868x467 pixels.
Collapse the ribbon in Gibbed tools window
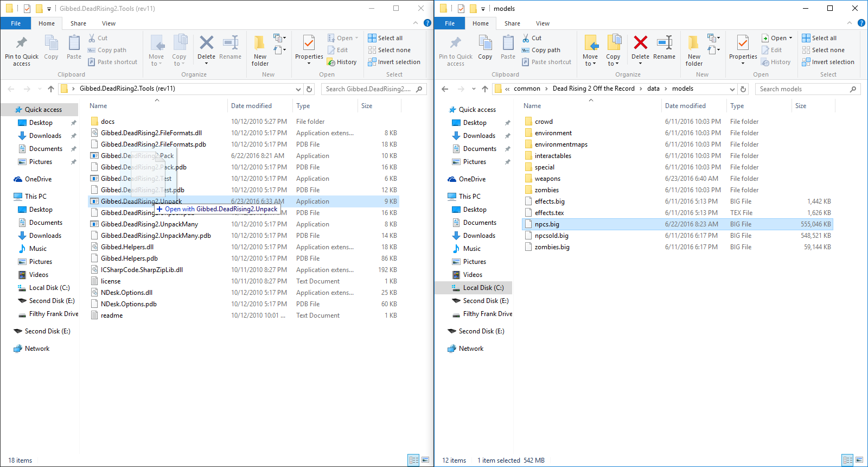coord(416,23)
